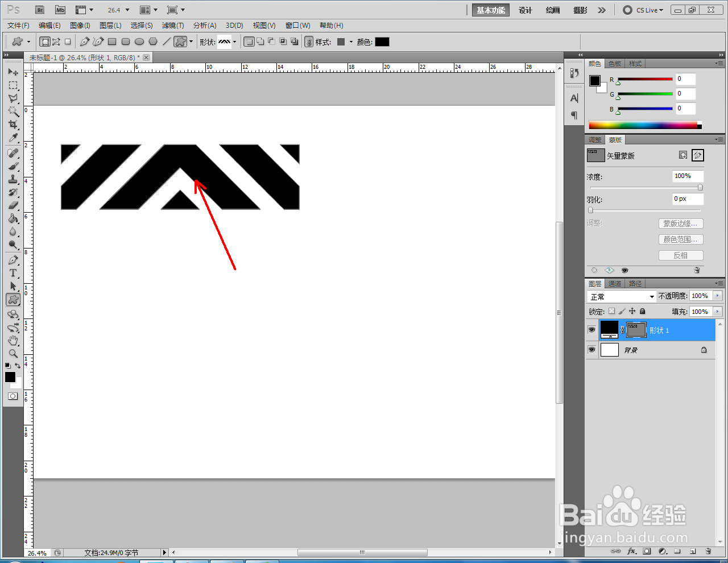Screen dimensions: 728x563
Task: Open the zoom level 26.4 dropdown
Action: pos(127,10)
